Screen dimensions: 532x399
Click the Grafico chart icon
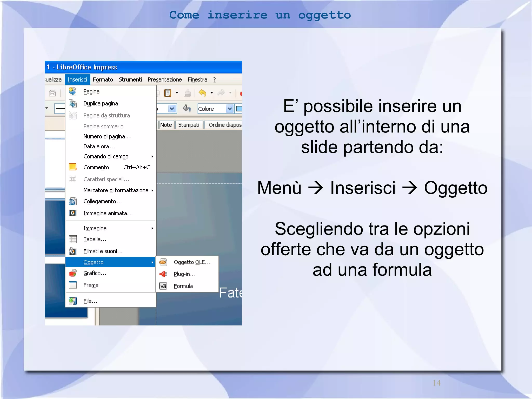click(x=72, y=273)
